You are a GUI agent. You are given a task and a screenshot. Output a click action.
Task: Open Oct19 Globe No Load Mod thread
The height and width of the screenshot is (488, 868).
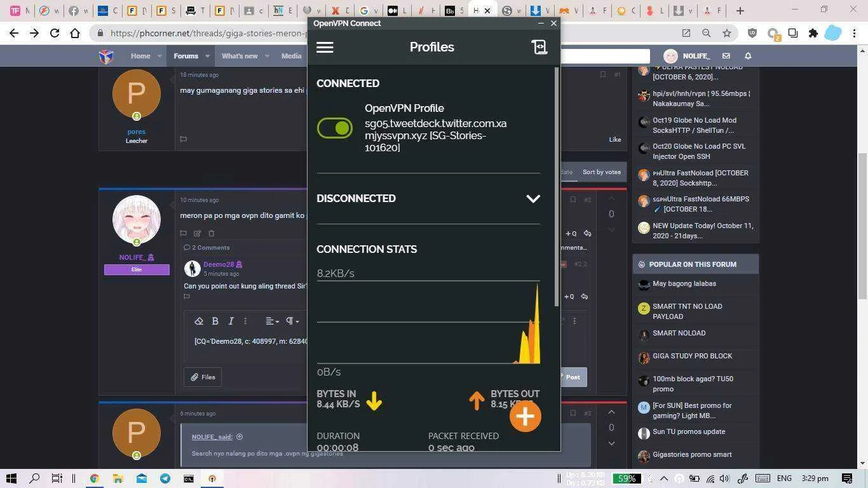point(695,125)
